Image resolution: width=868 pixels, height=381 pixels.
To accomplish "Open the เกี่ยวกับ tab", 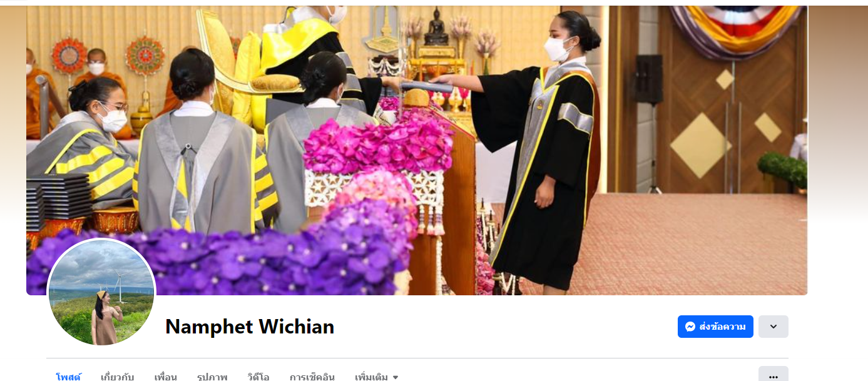I will click(x=117, y=377).
